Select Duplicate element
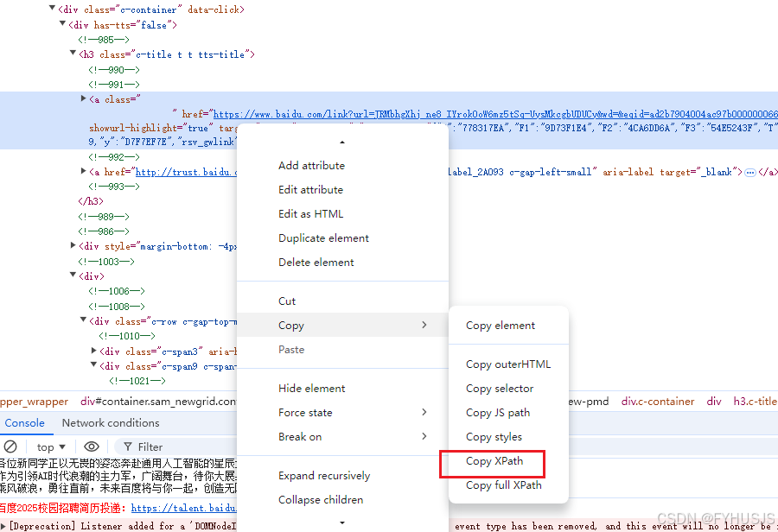Viewport: 778px width, 532px height. click(342, 238)
